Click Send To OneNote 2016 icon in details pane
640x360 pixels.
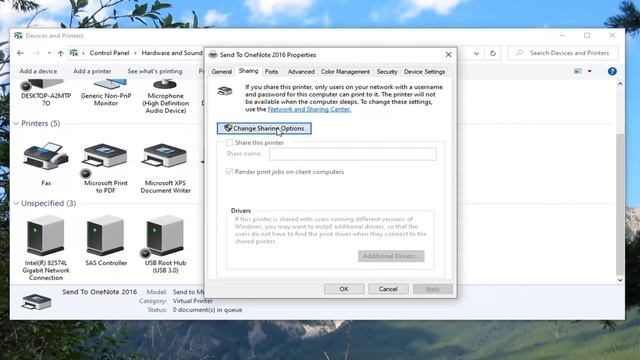(36, 302)
